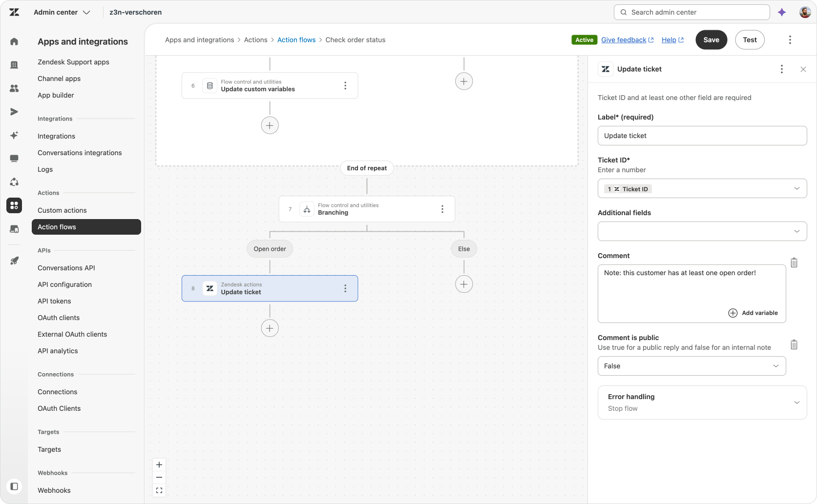Click the Open order branch label
Image resolution: width=817 pixels, height=504 pixels.
(270, 249)
